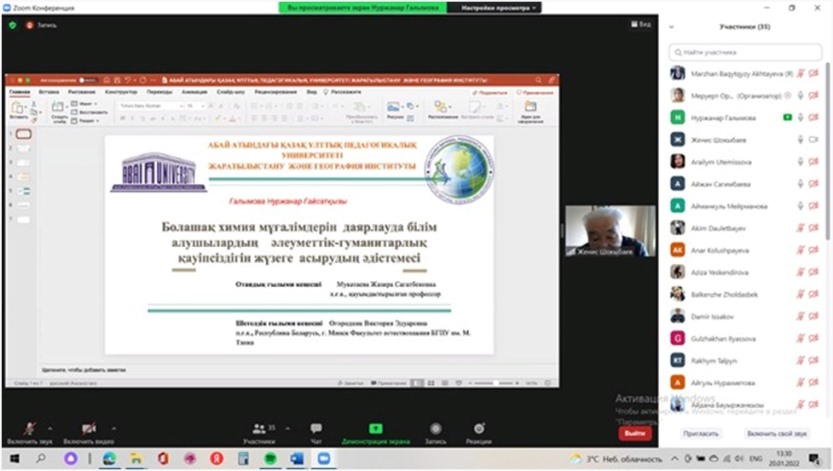Click Zoom icon in Windows taskbar
Screen dimensions: 833x471
(x=324, y=458)
